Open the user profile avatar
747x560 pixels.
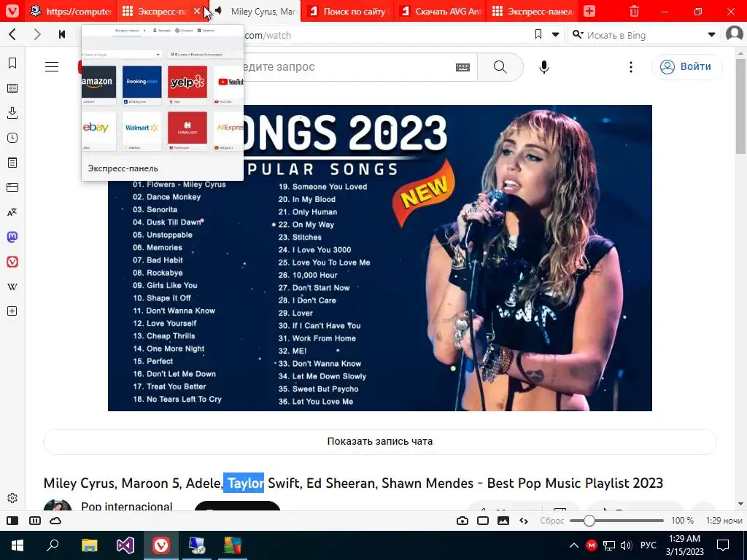pos(734,34)
